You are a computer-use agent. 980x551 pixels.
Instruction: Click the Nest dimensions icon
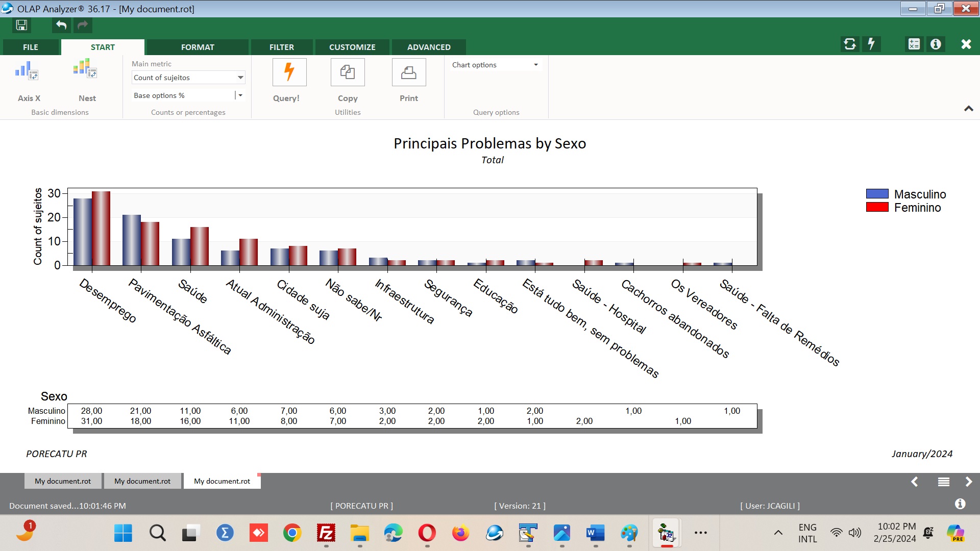85,69
